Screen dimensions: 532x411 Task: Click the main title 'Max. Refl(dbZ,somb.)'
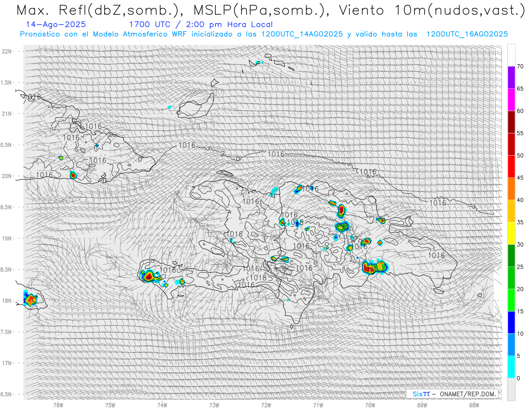100,10
